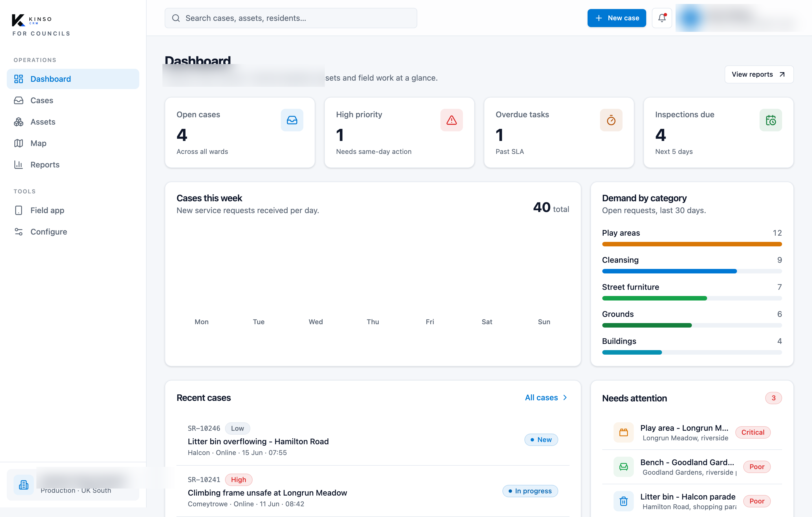Click the Reports bar chart icon
The width and height of the screenshot is (812, 517).
pos(19,165)
